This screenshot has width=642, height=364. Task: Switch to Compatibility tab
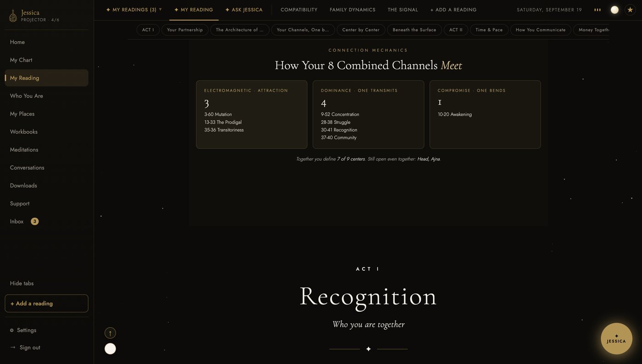tap(299, 10)
